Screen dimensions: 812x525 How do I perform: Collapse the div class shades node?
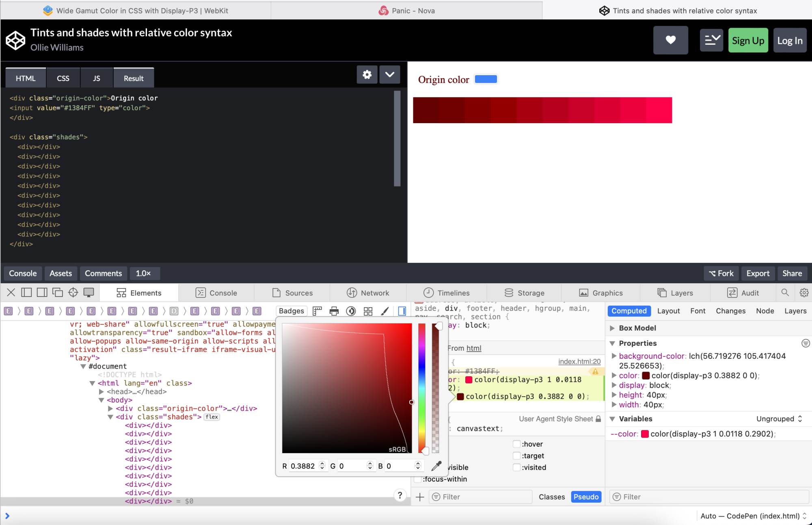click(110, 417)
